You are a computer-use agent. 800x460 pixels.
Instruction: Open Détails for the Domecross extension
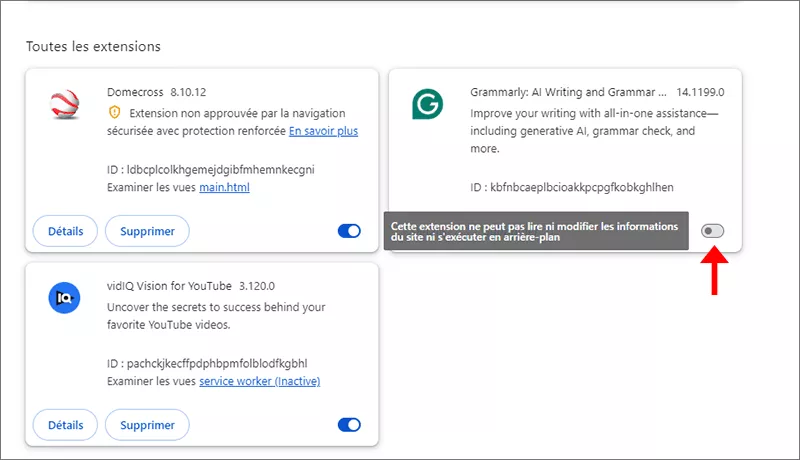pos(65,231)
